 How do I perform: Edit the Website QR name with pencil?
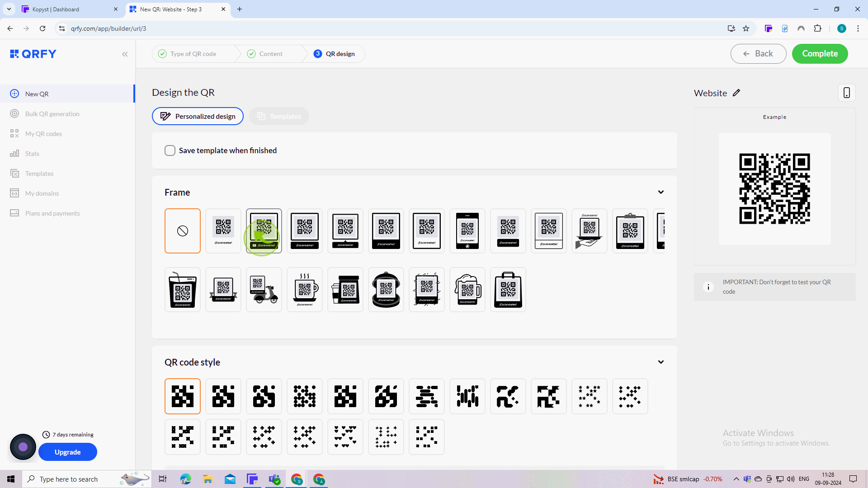click(736, 93)
